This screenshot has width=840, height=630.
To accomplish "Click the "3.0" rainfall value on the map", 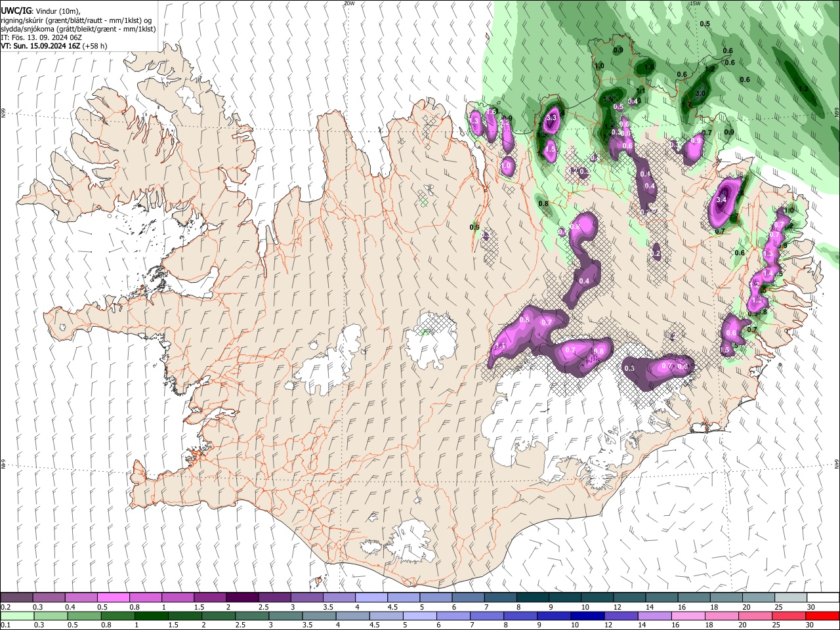I will coord(700,94).
